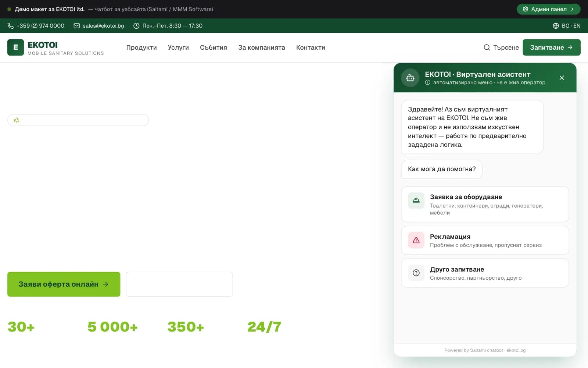Click the working hours "Пон.–Пет. 8:30 — 17:30"
The width and height of the screenshot is (588, 368).
[x=172, y=26]
